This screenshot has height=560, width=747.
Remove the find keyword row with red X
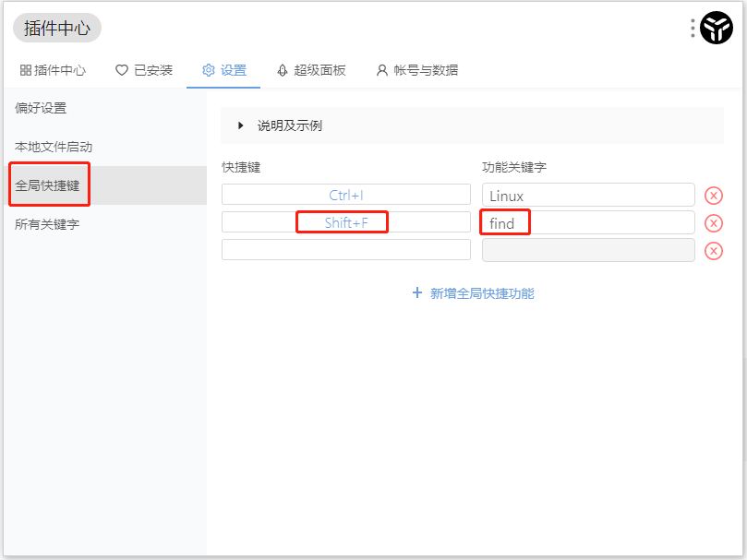[714, 222]
